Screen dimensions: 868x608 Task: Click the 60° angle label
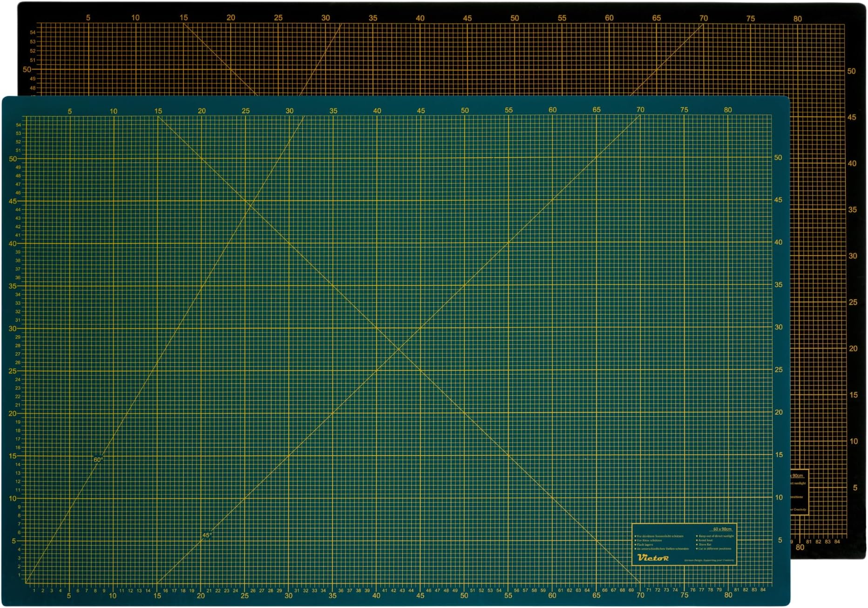98,459
